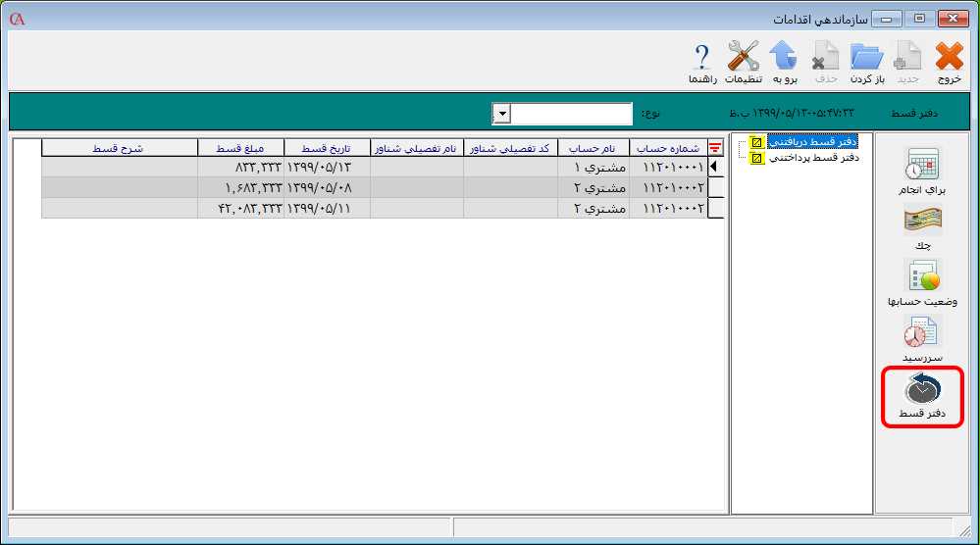The image size is (980, 545).
Task: Select دفتر قسط دریافتنی tree item
Action: click(x=811, y=142)
